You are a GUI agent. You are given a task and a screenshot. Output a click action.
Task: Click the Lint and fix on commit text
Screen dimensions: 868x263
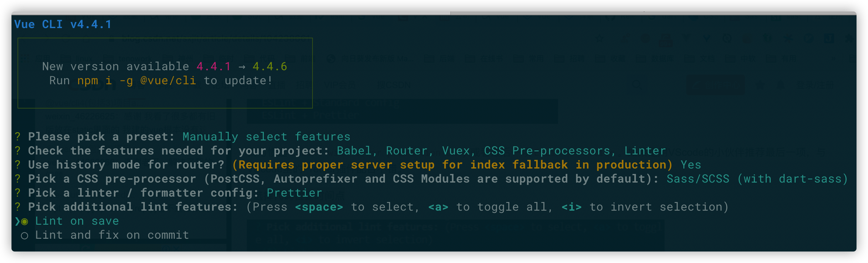[x=112, y=235]
